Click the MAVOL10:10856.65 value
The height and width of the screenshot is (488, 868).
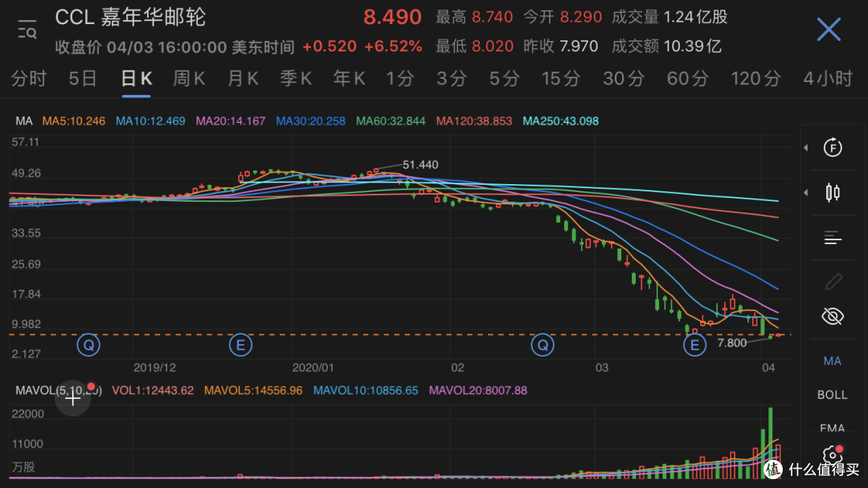[366, 391]
